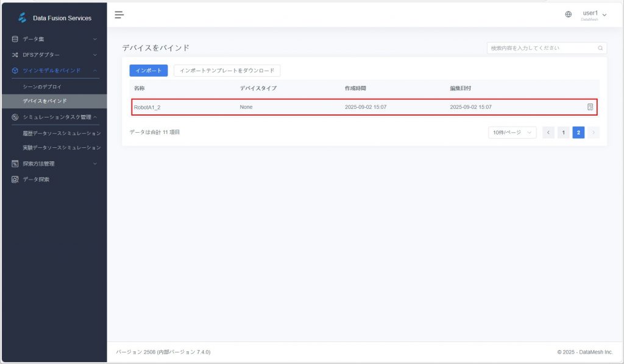
Task: Click the データ探索 chart icon
Action: coord(15,180)
